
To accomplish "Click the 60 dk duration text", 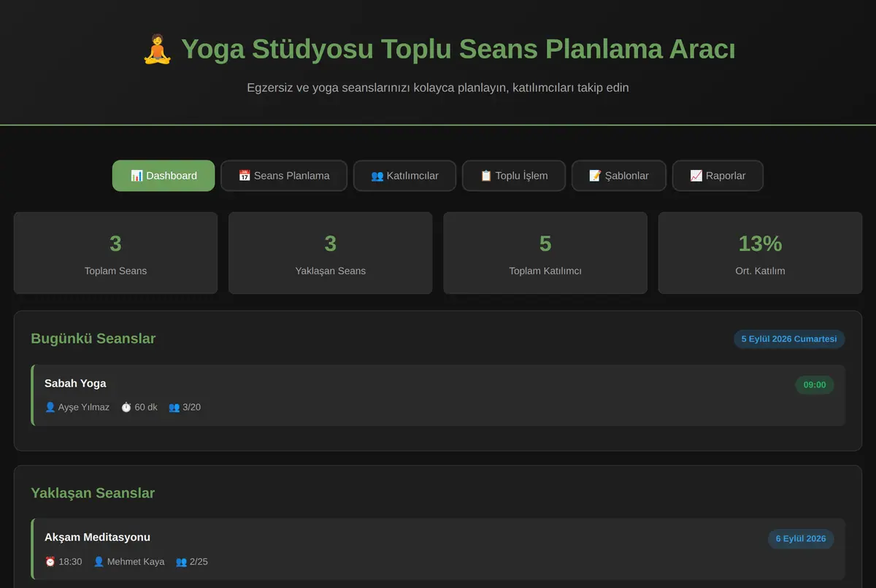I will tap(146, 407).
